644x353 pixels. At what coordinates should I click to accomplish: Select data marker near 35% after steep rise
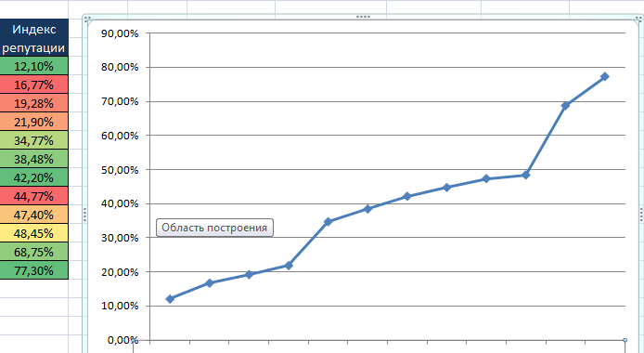click(328, 221)
